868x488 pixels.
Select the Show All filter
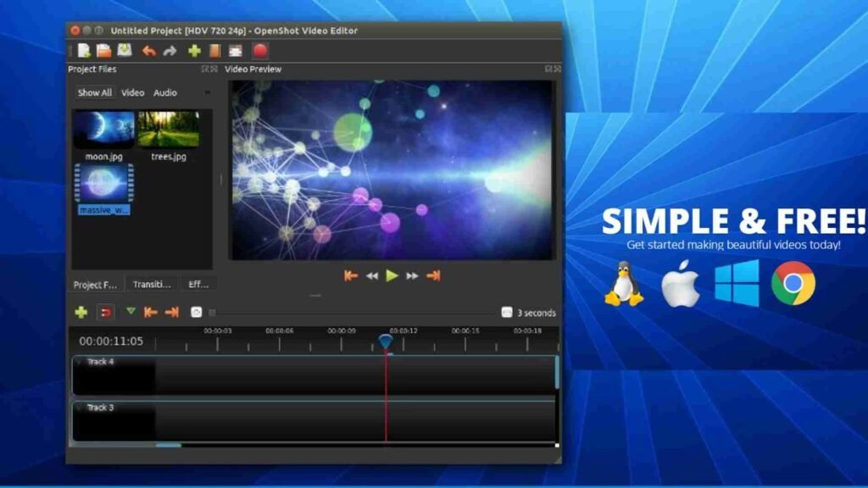coord(94,93)
